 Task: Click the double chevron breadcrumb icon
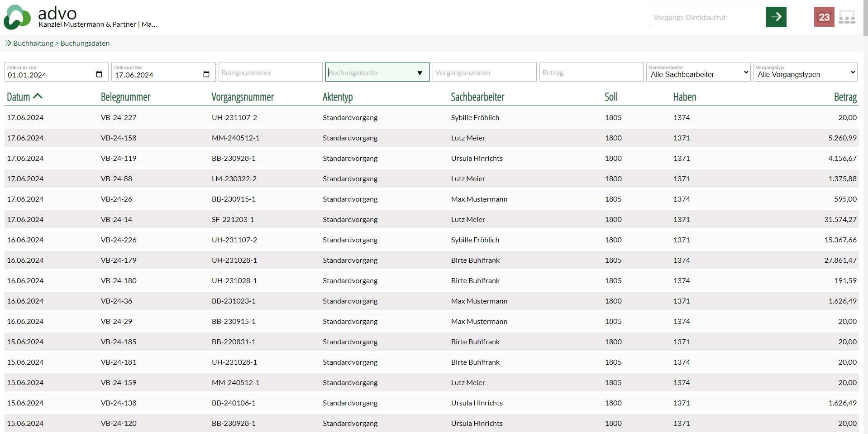[8, 43]
